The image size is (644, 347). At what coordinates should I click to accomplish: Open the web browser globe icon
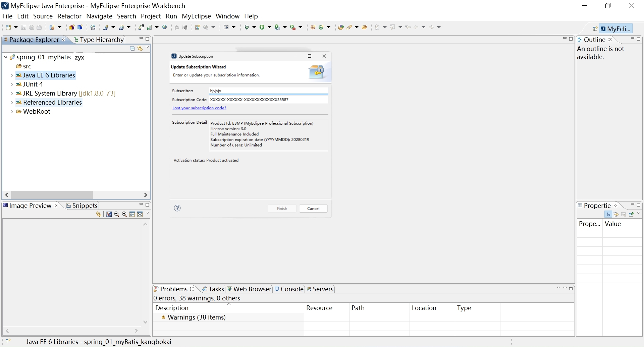tap(165, 27)
